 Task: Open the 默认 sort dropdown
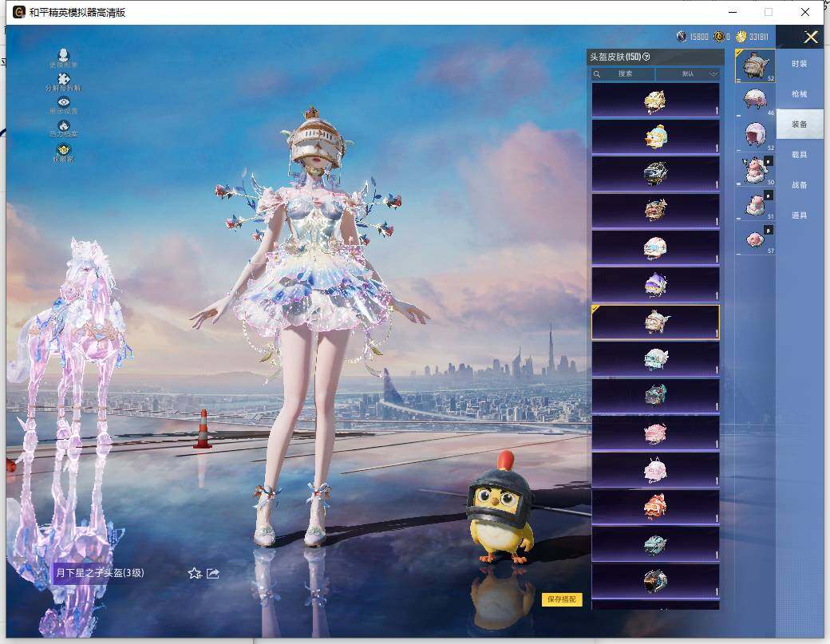(687, 73)
